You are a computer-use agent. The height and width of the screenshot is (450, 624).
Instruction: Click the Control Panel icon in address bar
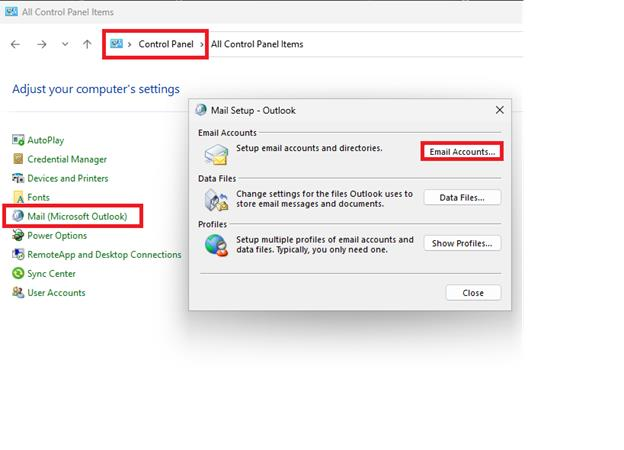tap(116, 43)
